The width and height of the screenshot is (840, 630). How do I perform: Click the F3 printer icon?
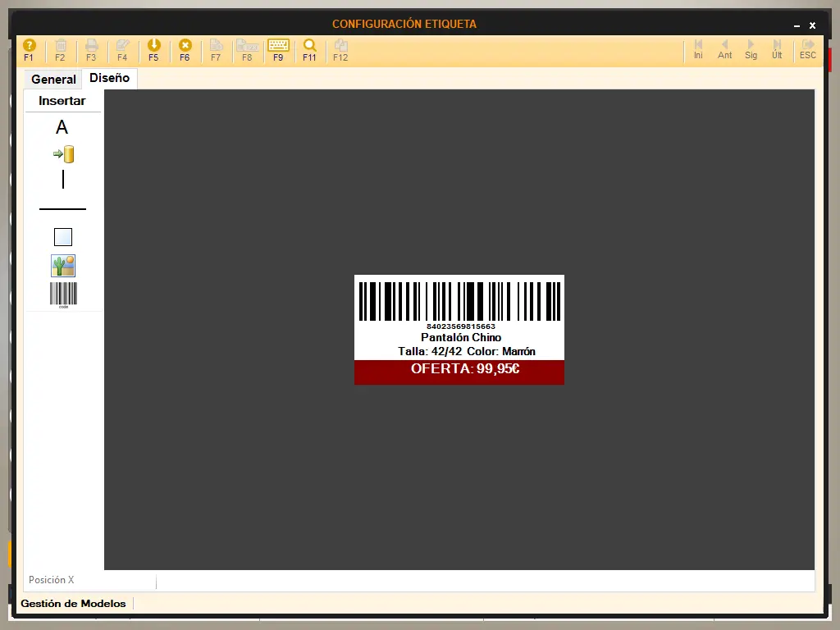pyautogui.click(x=91, y=50)
